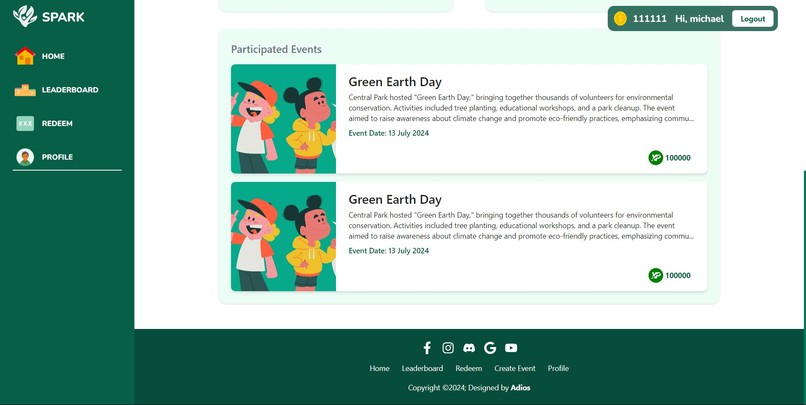The image size is (806, 405).
Task: Open second Green Earth Day event thumbnail
Action: pyautogui.click(x=283, y=236)
